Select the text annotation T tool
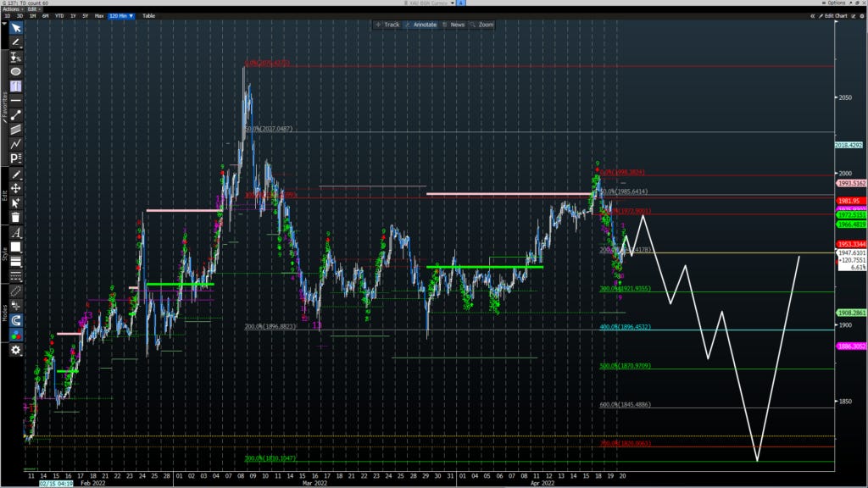868x488 pixels. (16, 86)
